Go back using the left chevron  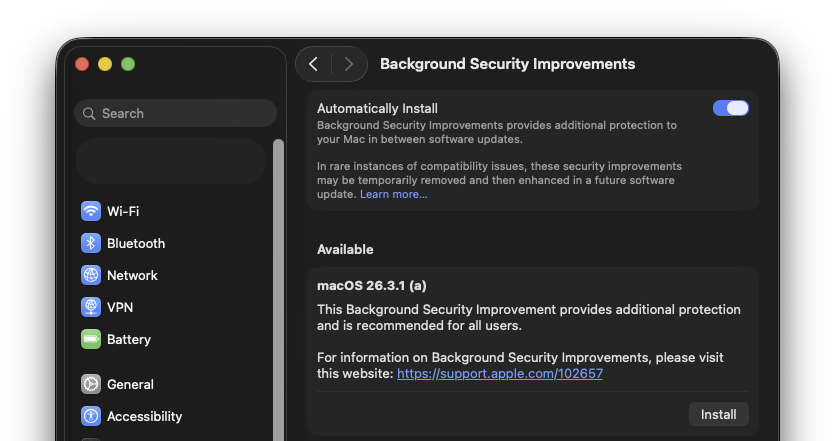click(x=314, y=64)
